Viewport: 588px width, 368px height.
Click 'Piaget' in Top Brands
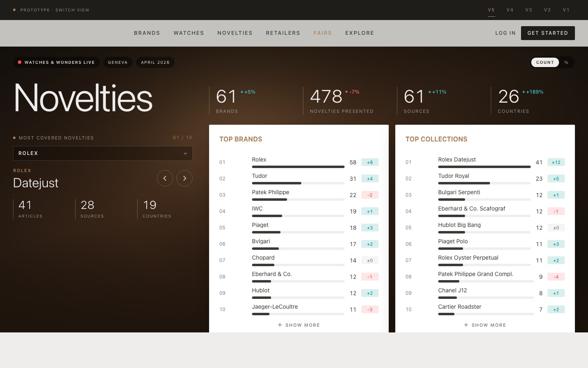click(260, 225)
